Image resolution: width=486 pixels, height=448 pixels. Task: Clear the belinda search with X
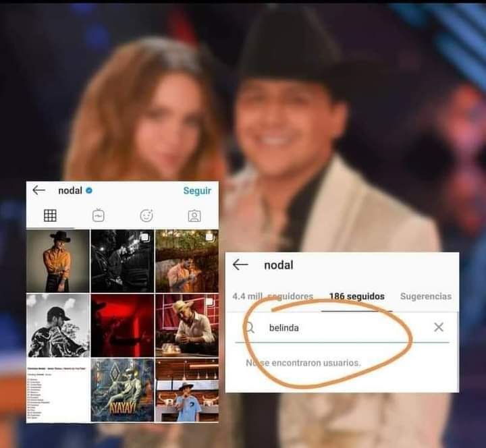pyautogui.click(x=439, y=327)
